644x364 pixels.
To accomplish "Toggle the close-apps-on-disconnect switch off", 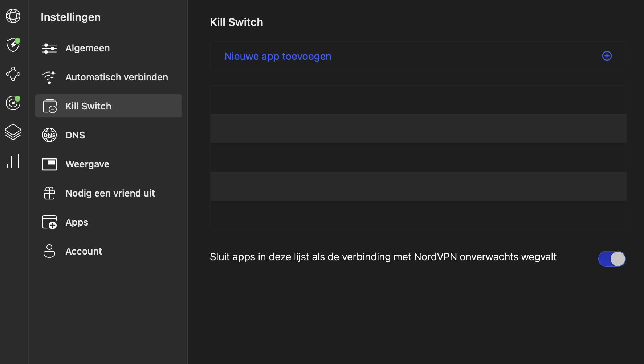I will pyautogui.click(x=612, y=259).
